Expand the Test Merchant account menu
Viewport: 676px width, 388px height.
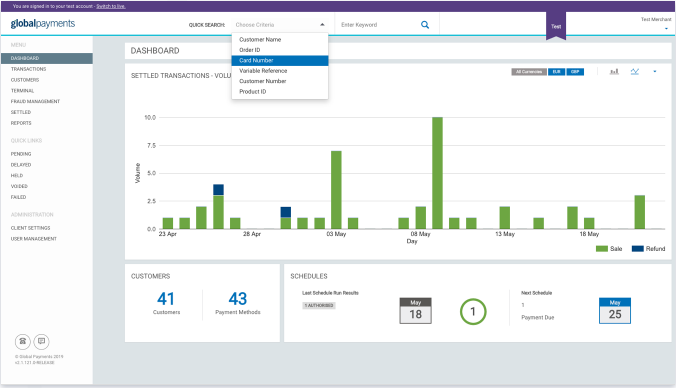coord(666,28)
